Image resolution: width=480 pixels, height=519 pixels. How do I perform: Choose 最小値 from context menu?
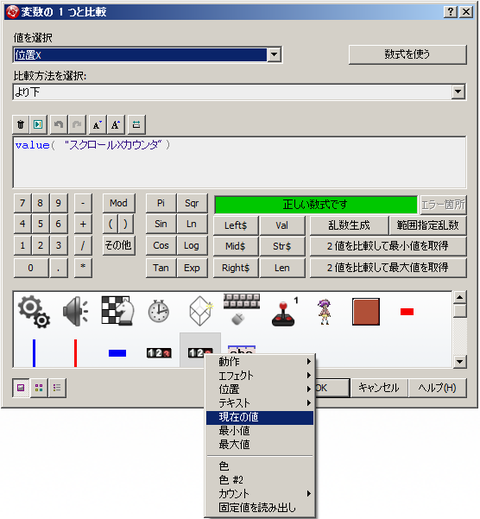260,431
